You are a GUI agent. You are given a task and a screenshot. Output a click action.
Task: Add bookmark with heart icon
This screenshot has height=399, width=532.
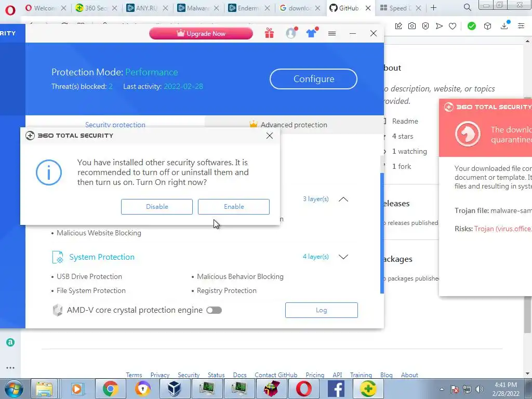click(453, 26)
